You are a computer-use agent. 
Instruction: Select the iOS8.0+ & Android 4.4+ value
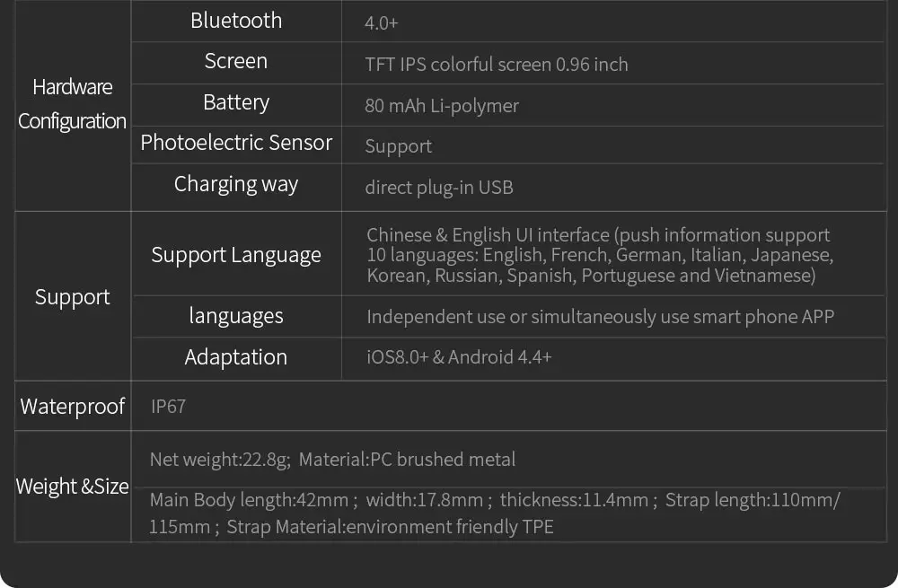tap(459, 357)
